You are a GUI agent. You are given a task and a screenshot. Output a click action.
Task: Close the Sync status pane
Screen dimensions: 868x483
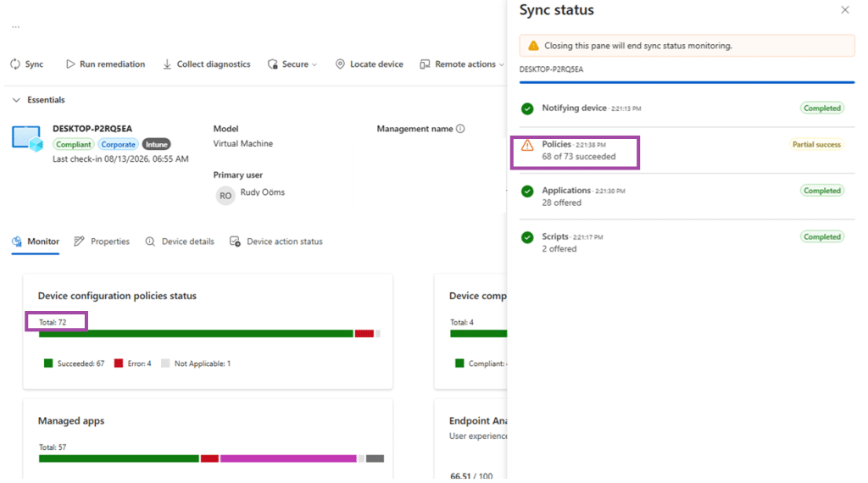point(845,10)
